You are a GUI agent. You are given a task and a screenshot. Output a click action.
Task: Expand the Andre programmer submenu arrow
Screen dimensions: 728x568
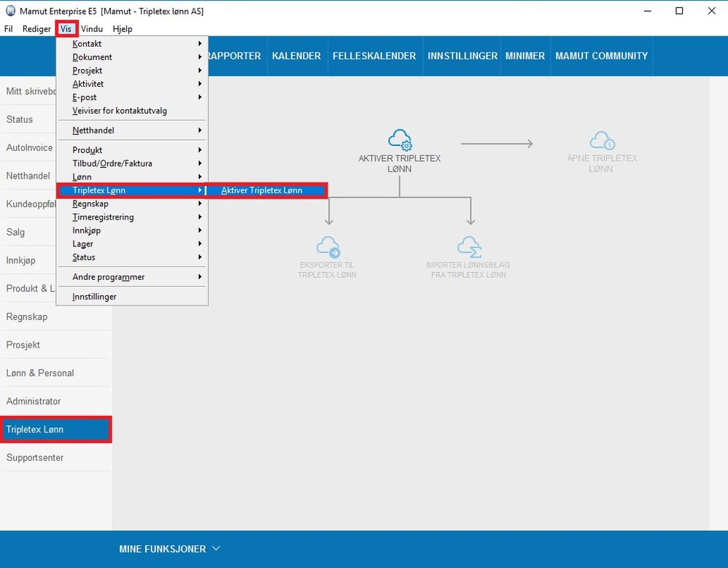tap(200, 277)
